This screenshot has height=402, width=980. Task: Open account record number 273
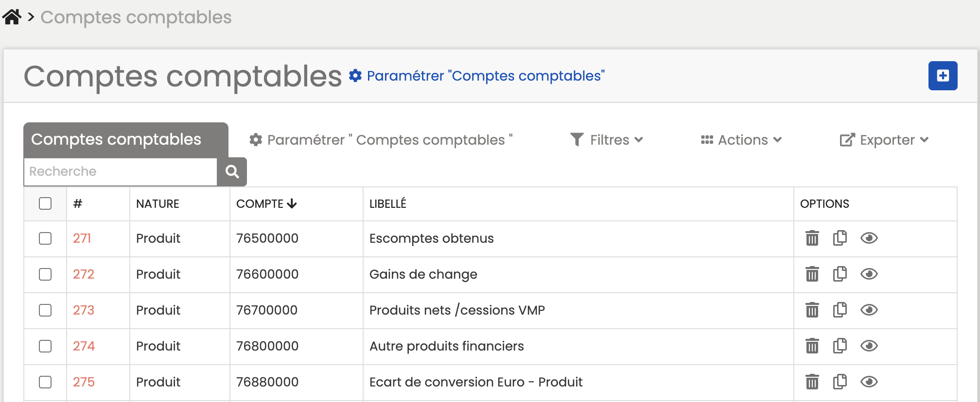(x=84, y=310)
